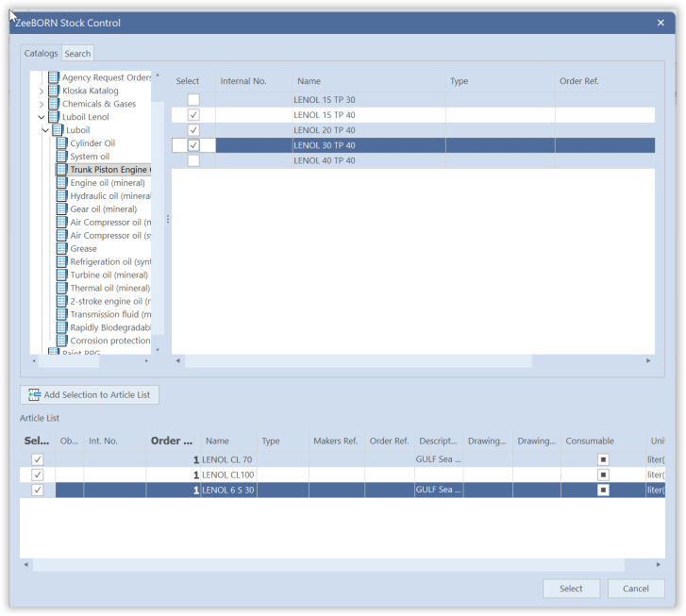The height and width of the screenshot is (616, 686).
Task: Click the Agency Request Orders catalog icon
Action: 54,77
